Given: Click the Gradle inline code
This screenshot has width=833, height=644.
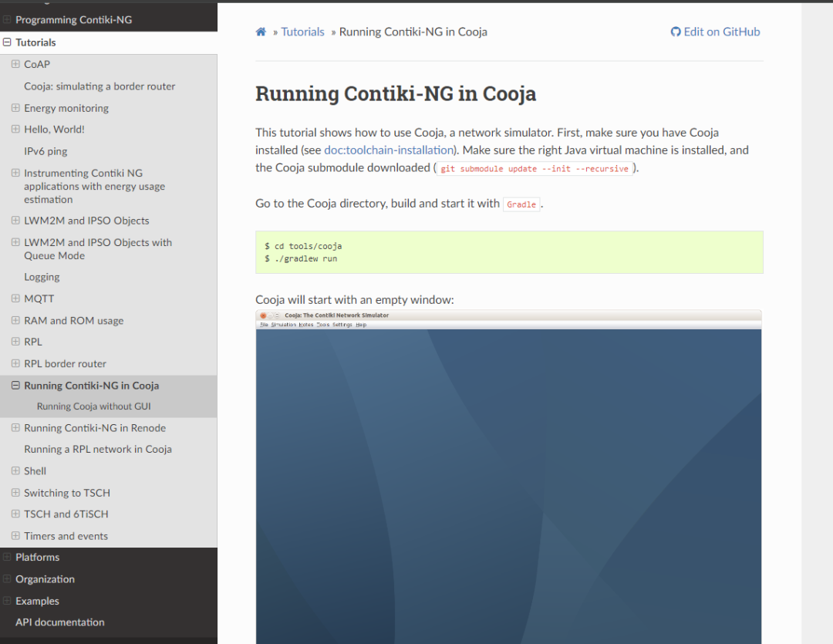Looking at the screenshot, I should tap(521, 204).
